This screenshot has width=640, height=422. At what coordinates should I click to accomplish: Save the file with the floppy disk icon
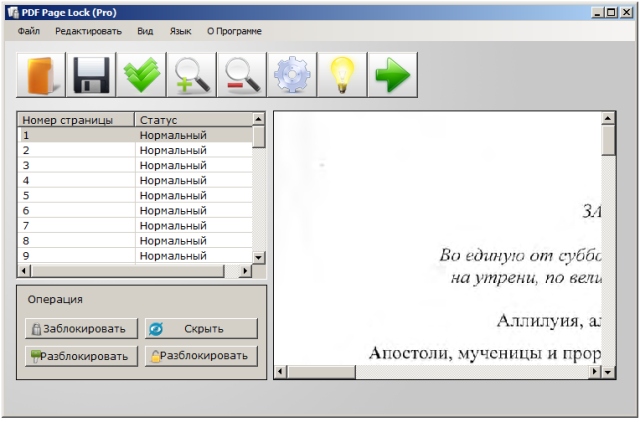tap(91, 75)
